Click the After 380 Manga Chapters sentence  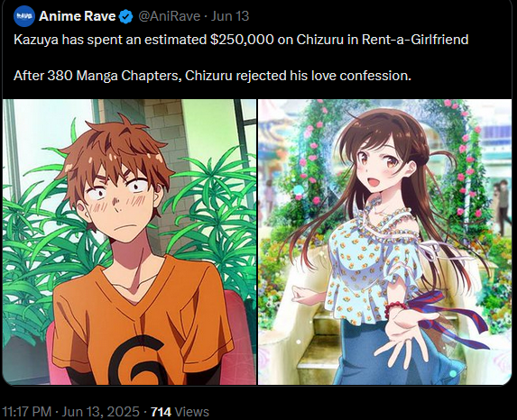[x=212, y=76]
